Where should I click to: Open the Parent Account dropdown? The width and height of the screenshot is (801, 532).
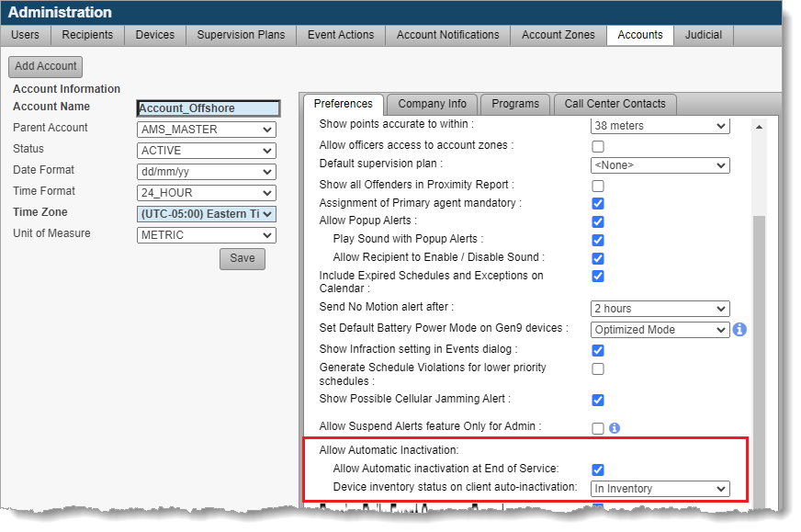[x=206, y=130]
